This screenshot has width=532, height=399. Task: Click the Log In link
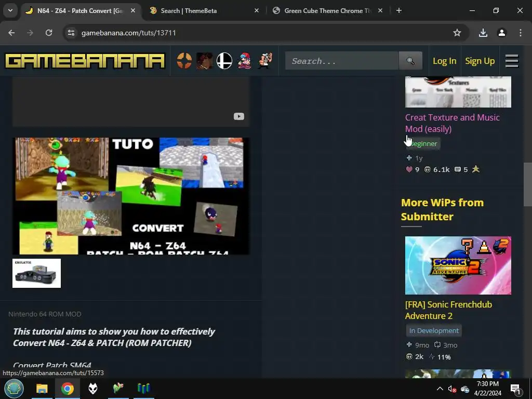coord(445,61)
